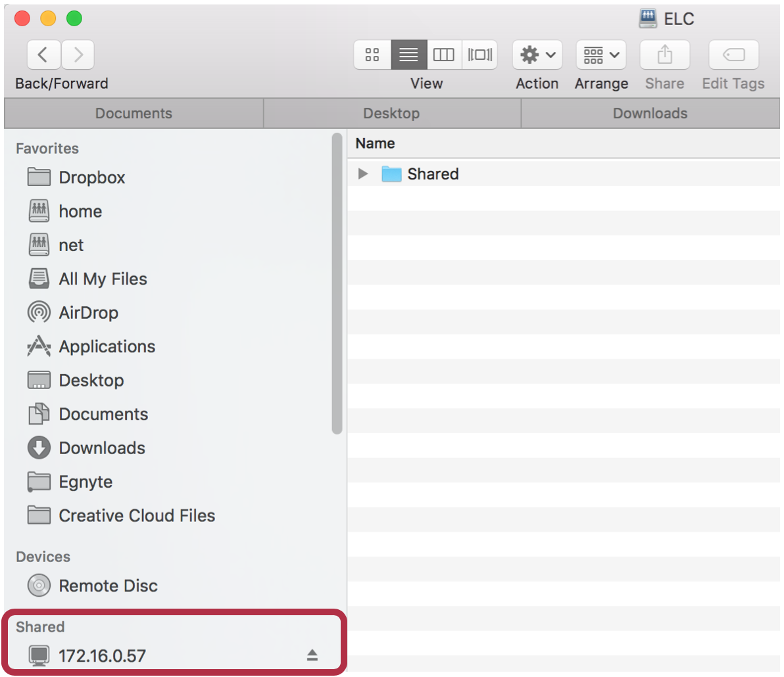
Task: Eject the 172.16.0.57 shared server
Action: coord(312,655)
